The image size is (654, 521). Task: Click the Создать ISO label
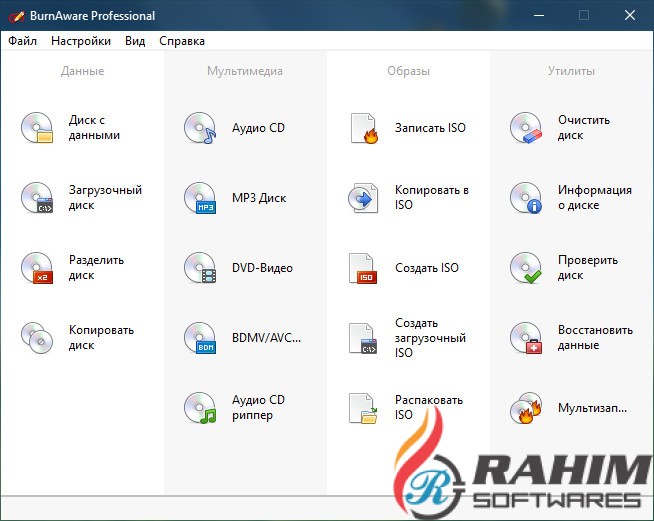(427, 268)
